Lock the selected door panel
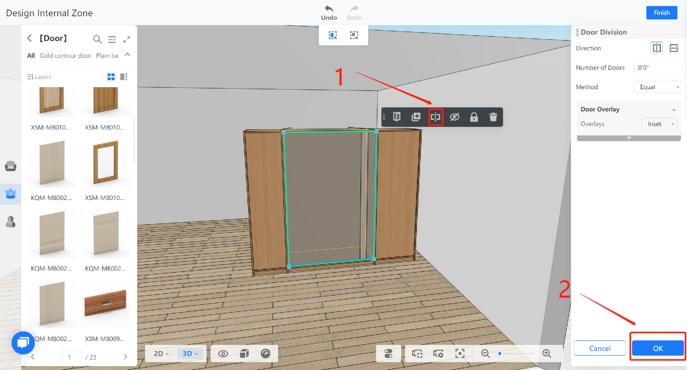 coord(474,117)
